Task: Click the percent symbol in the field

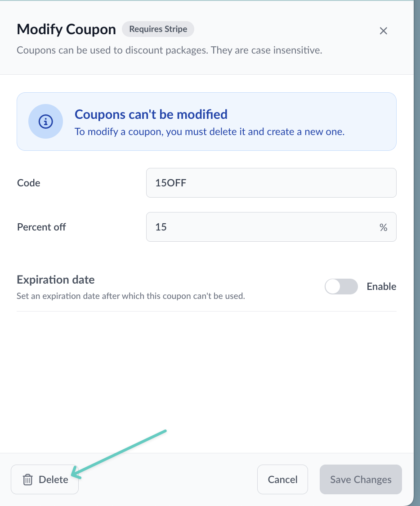Action: click(383, 227)
